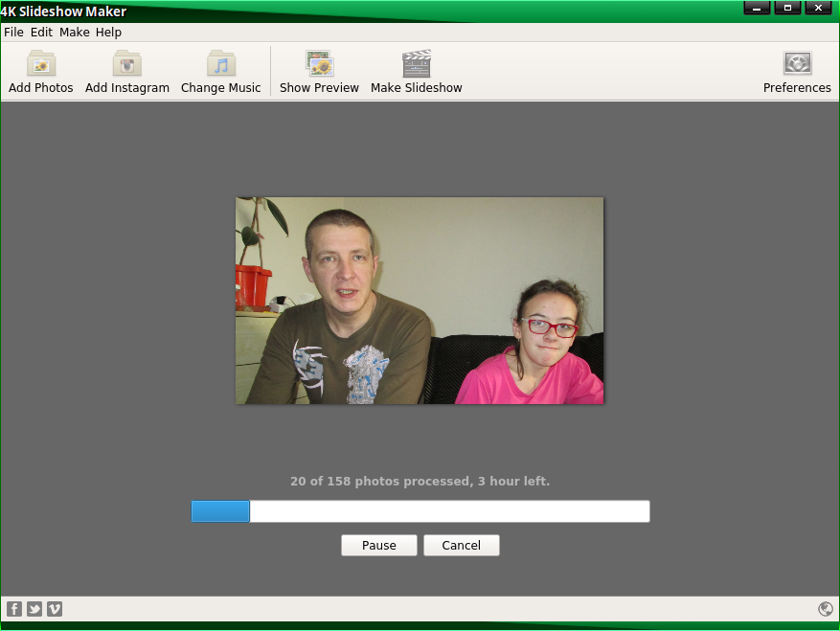
Task: Open the Facebook icon in the status bar
Action: point(14,609)
